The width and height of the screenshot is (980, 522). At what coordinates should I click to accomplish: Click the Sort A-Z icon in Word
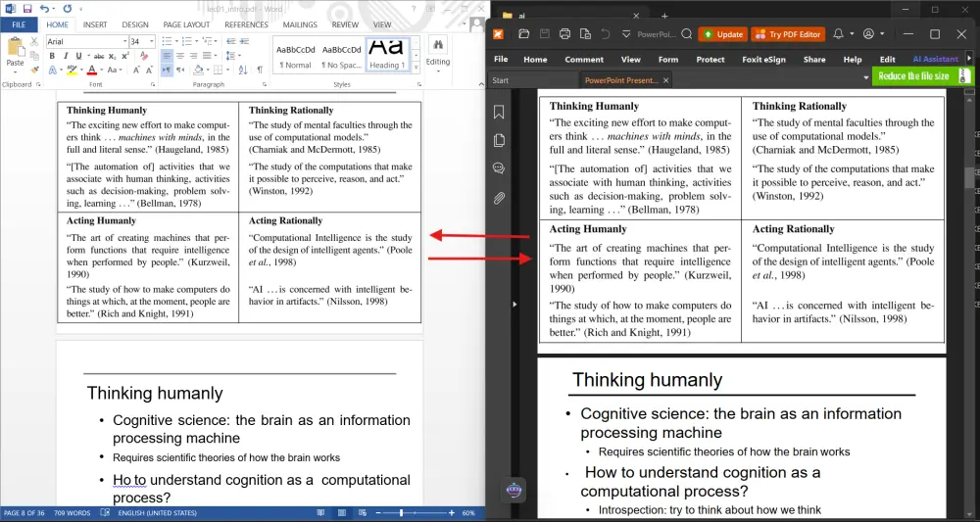click(x=243, y=70)
